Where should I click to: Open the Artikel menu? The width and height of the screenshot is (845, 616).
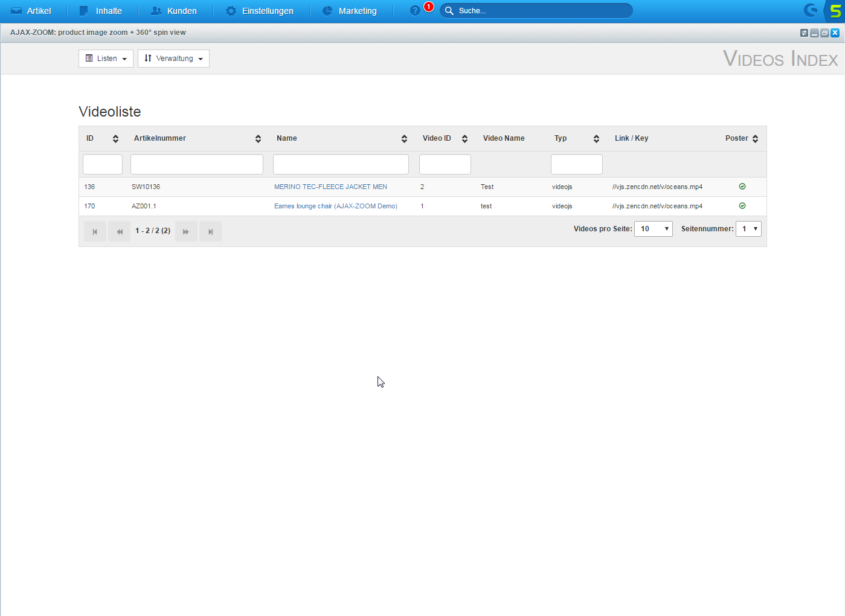31,11
